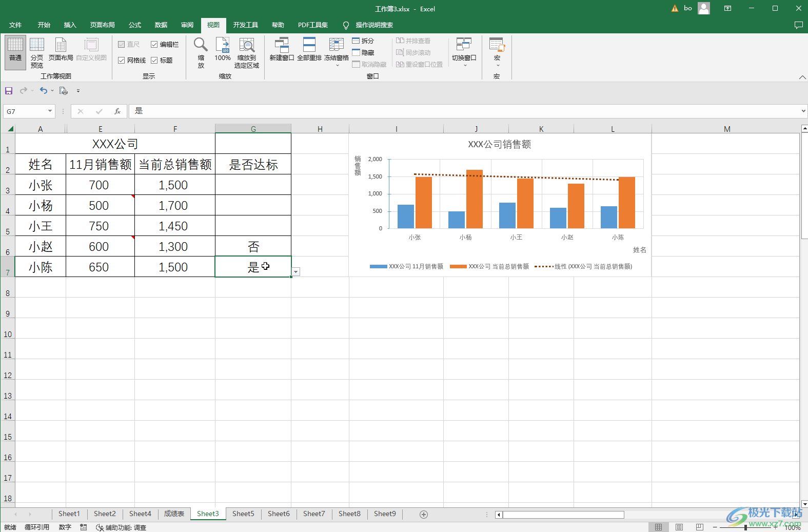The height and width of the screenshot is (532, 808).
Task: Select Normal view icon in status bar
Action: pyautogui.click(x=659, y=527)
